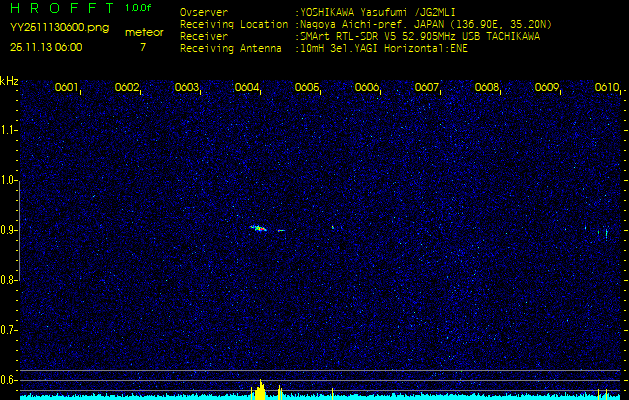This screenshot has width=629, height=400.
Task: Click the 0.8 kHz frequency label
Action: coord(8,280)
